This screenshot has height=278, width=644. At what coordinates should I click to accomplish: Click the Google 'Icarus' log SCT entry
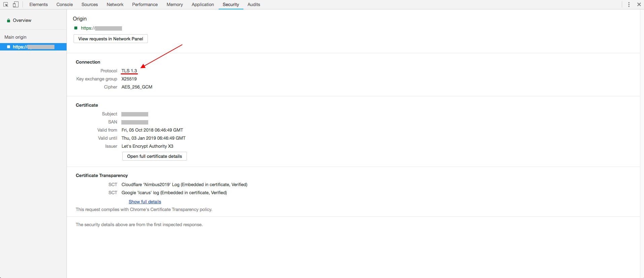point(174,193)
